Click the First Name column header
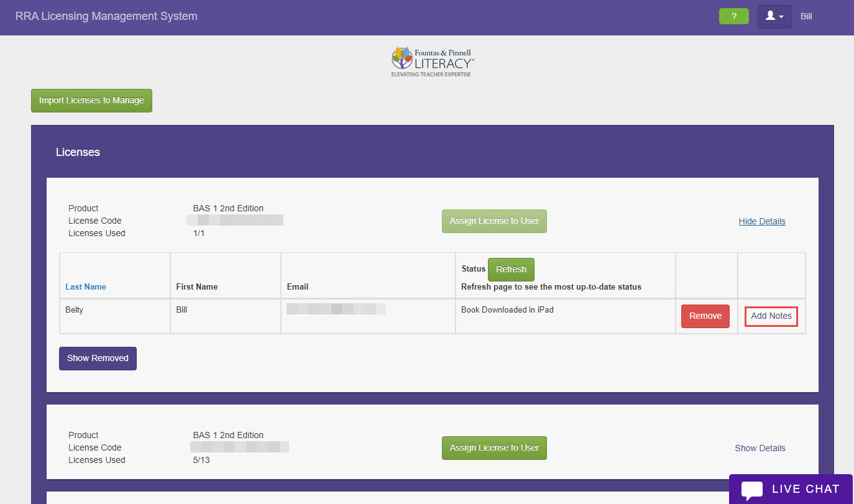854x504 pixels. [197, 287]
